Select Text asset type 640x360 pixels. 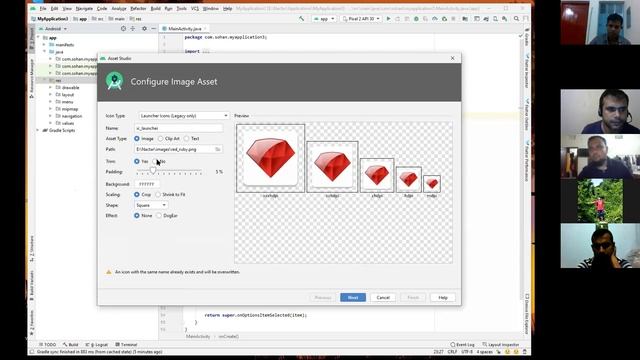click(187, 139)
